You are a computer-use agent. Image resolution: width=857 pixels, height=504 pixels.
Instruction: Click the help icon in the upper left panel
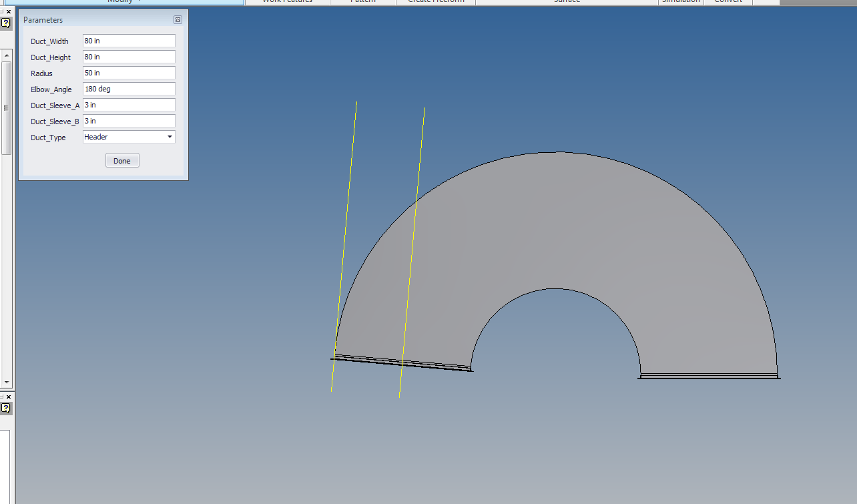5,23
